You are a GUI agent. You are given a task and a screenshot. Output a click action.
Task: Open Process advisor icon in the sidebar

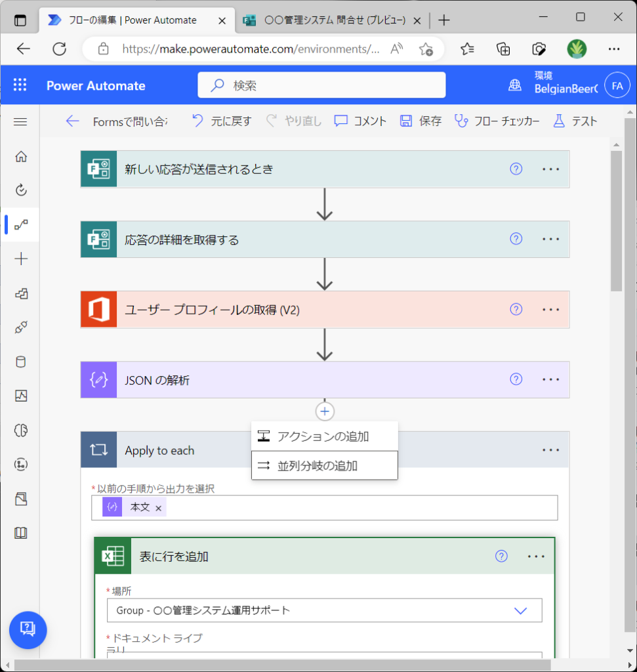coord(21,464)
